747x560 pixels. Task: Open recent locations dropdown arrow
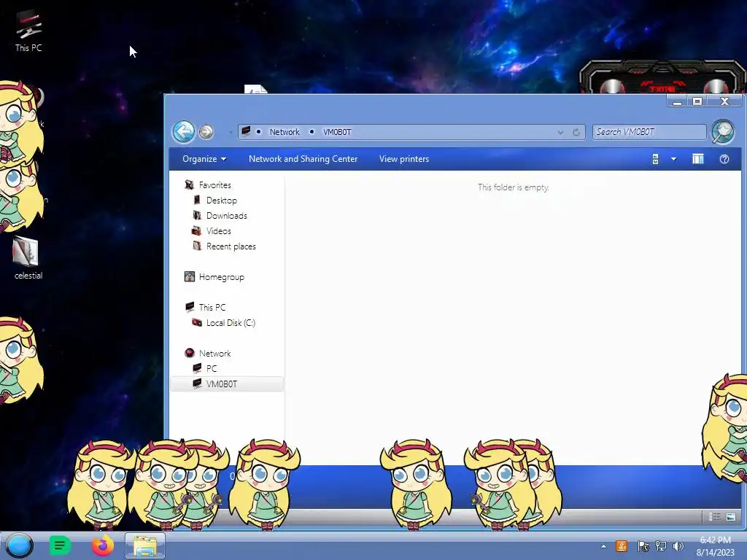tap(231, 132)
